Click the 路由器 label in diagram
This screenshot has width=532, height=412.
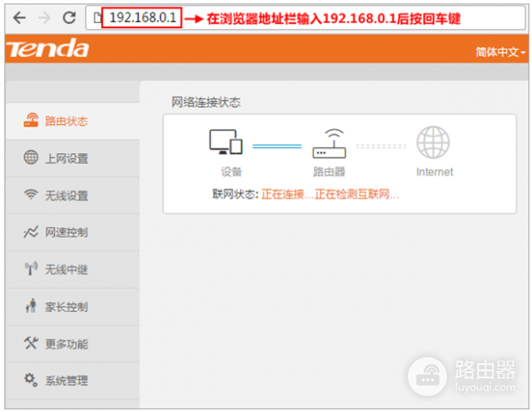click(329, 172)
